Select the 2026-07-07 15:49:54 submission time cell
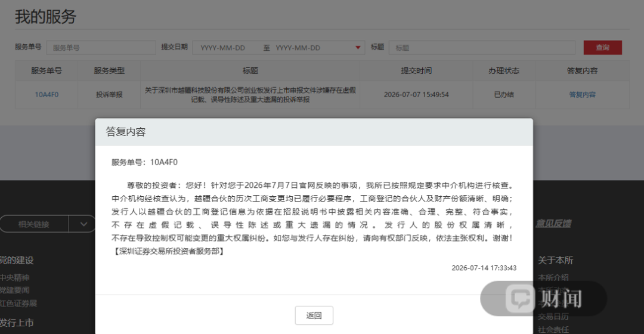644x334 pixels. point(416,94)
